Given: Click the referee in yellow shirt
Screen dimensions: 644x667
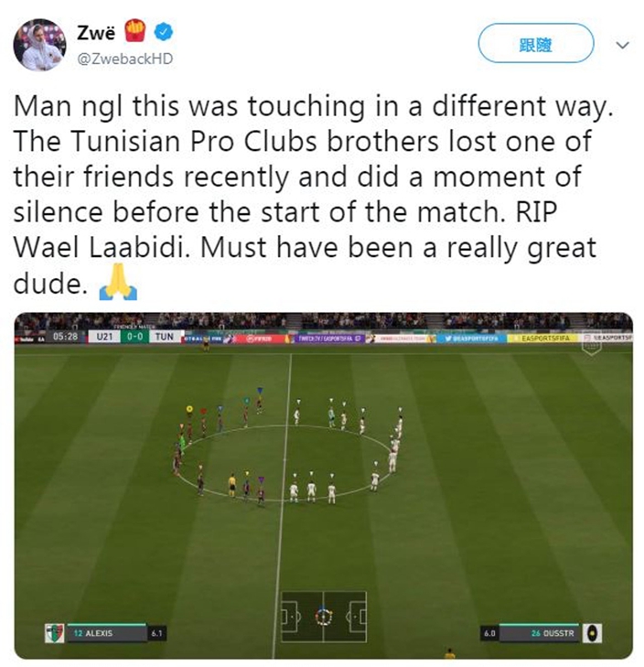Looking at the screenshot, I should (x=231, y=485).
